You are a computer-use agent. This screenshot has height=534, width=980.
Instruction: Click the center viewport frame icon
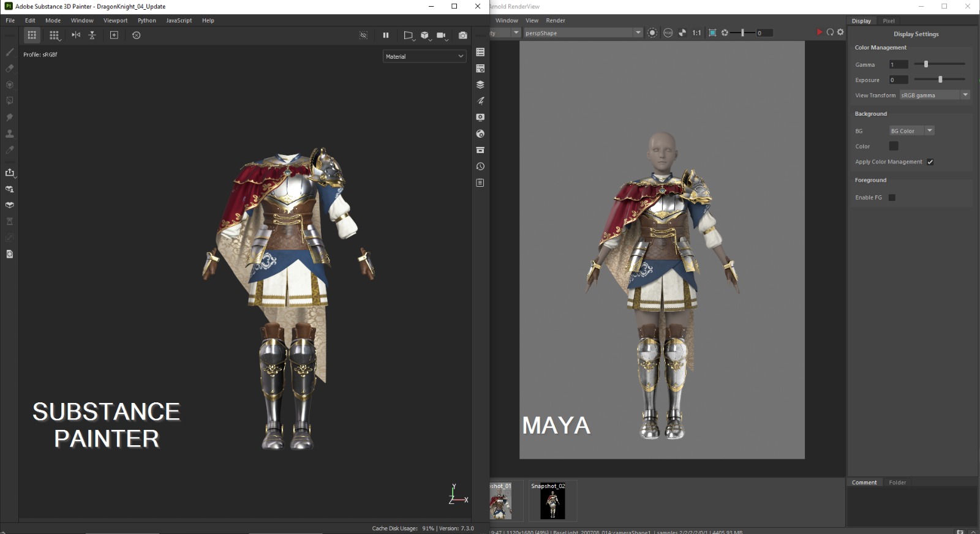(x=114, y=35)
